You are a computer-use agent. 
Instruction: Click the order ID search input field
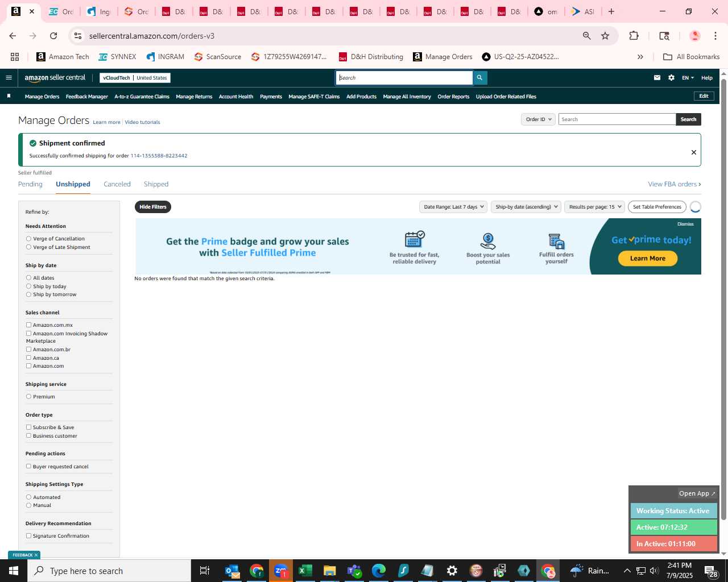click(617, 119)
